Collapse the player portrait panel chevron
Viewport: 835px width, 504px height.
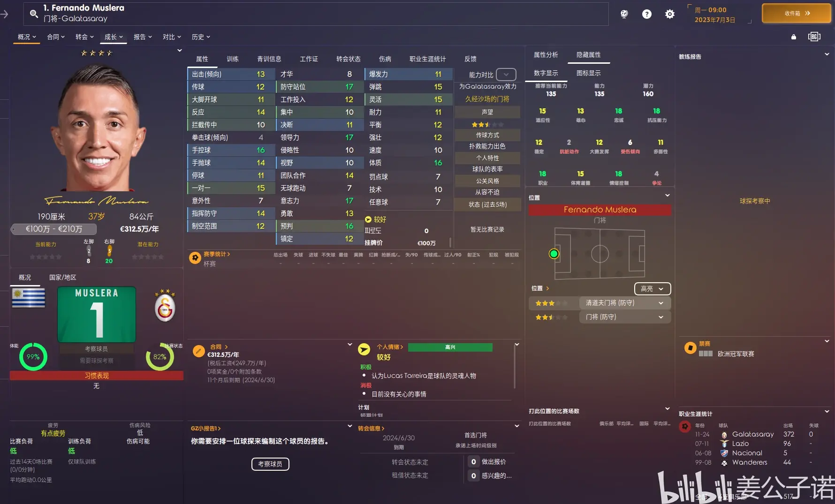click(180, 51)
